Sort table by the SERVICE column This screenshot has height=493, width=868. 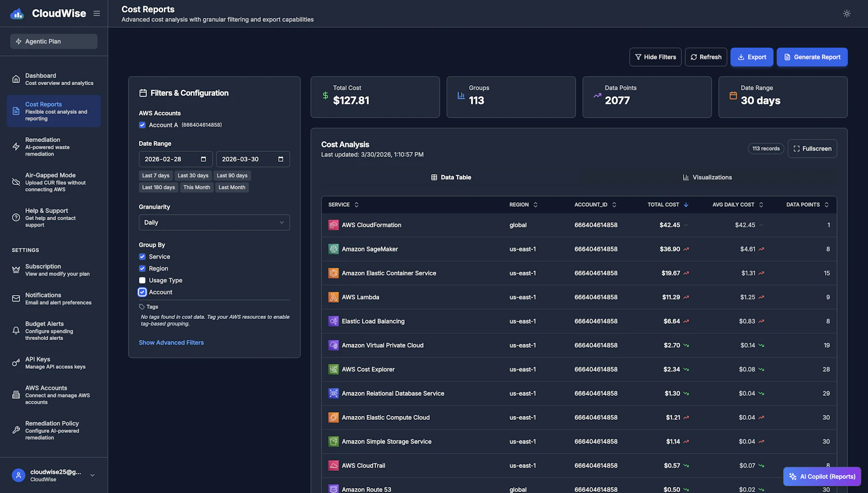(343, 204)
